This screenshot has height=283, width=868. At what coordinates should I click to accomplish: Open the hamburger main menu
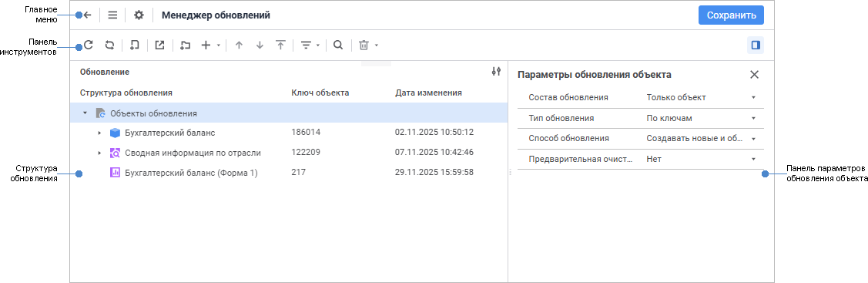[112, 15]
